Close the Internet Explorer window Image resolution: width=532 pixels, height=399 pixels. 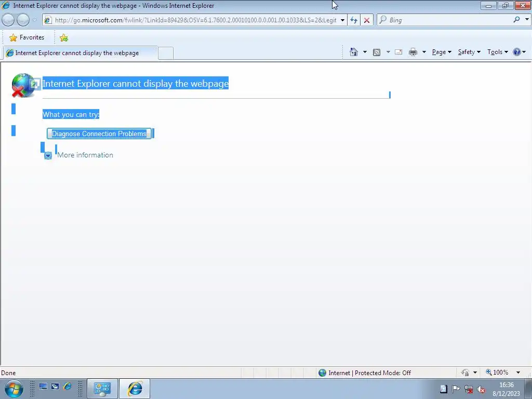523,5
